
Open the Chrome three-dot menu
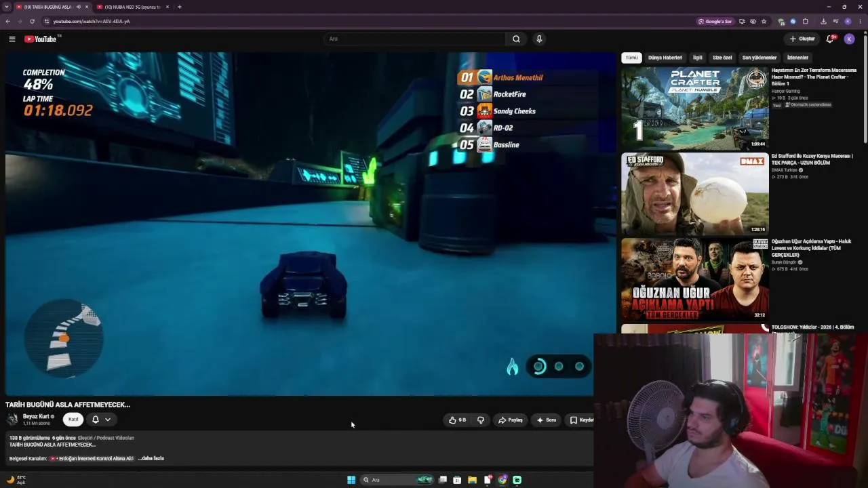pos(861,21)
